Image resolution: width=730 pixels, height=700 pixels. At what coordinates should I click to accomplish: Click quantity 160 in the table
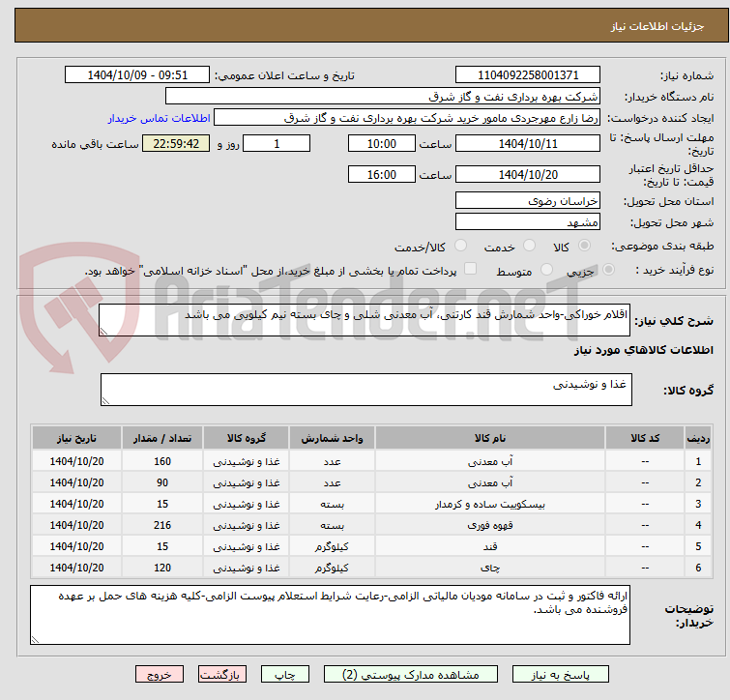tap(162, 462)
